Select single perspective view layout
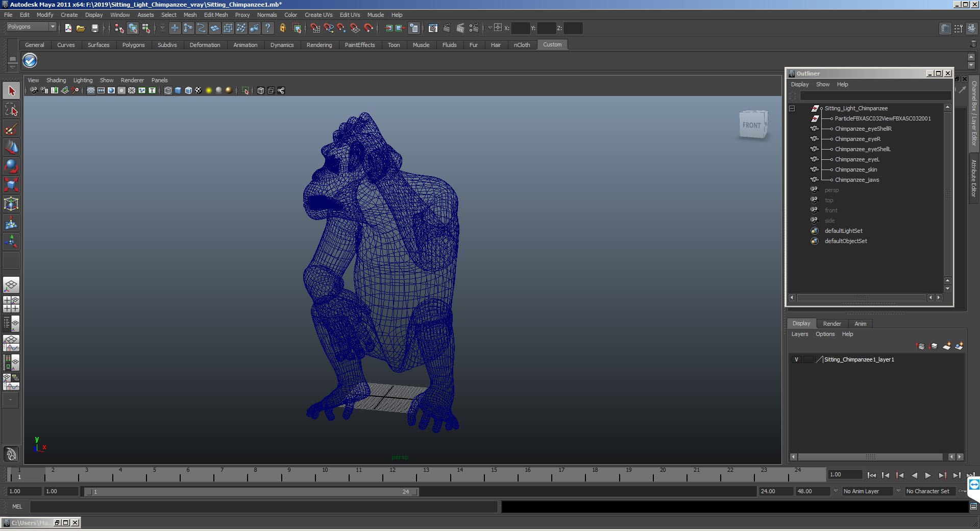 click(x=11, y=285)
